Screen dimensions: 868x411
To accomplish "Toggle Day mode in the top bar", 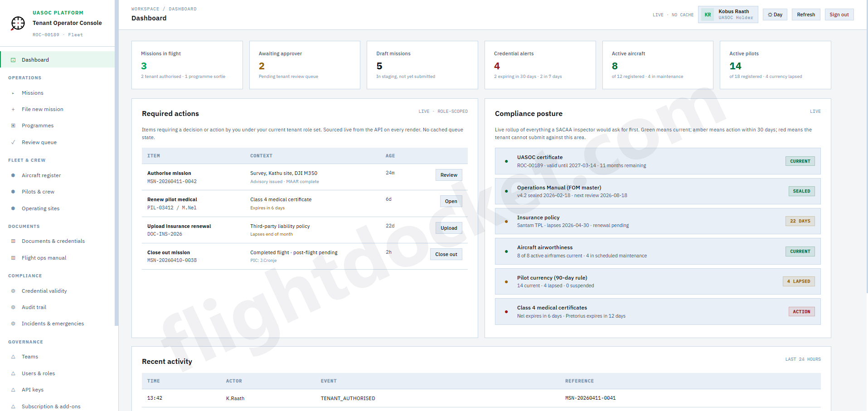I will tap(775, 15).
